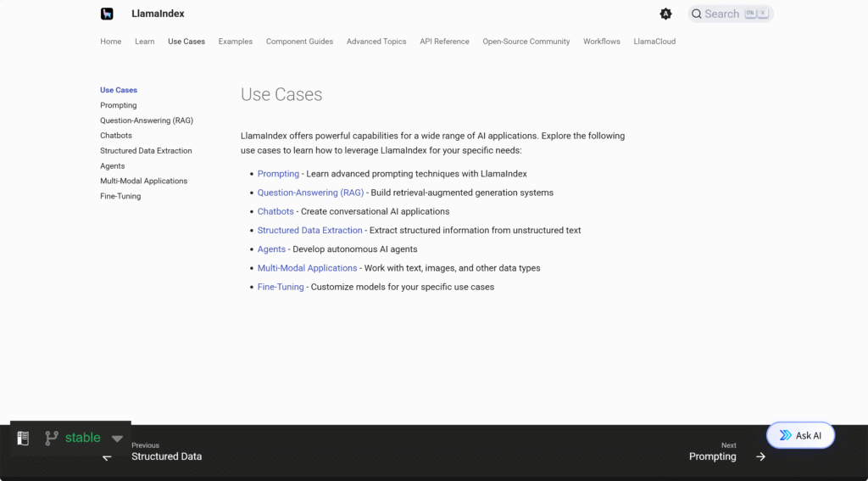Click the git branch version icon
Viewport: 868px width, 481px height.
tap(52, 438)
